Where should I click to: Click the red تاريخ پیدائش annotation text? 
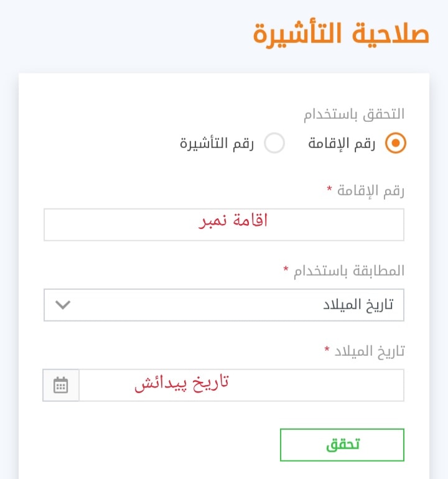click(x=182, y=383)
